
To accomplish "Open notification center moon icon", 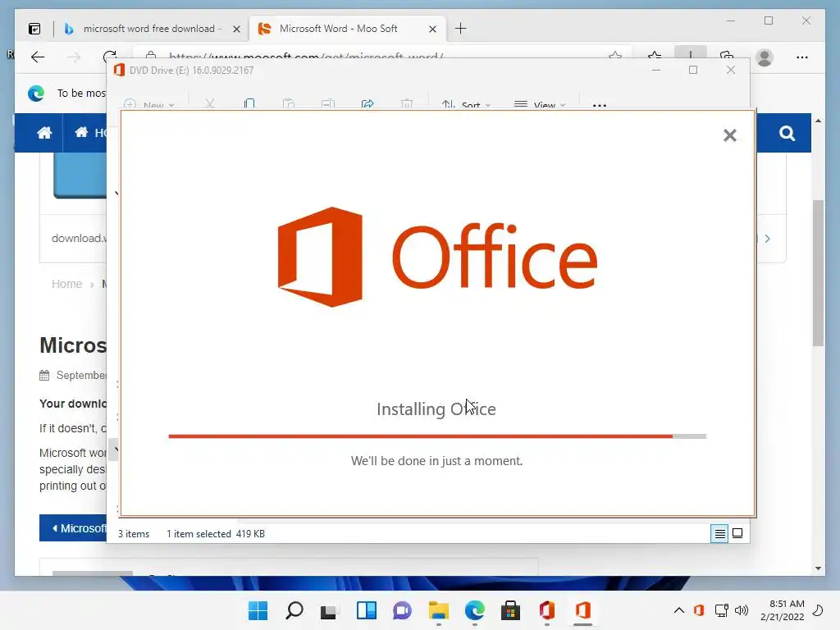I will tap(818, 610).
